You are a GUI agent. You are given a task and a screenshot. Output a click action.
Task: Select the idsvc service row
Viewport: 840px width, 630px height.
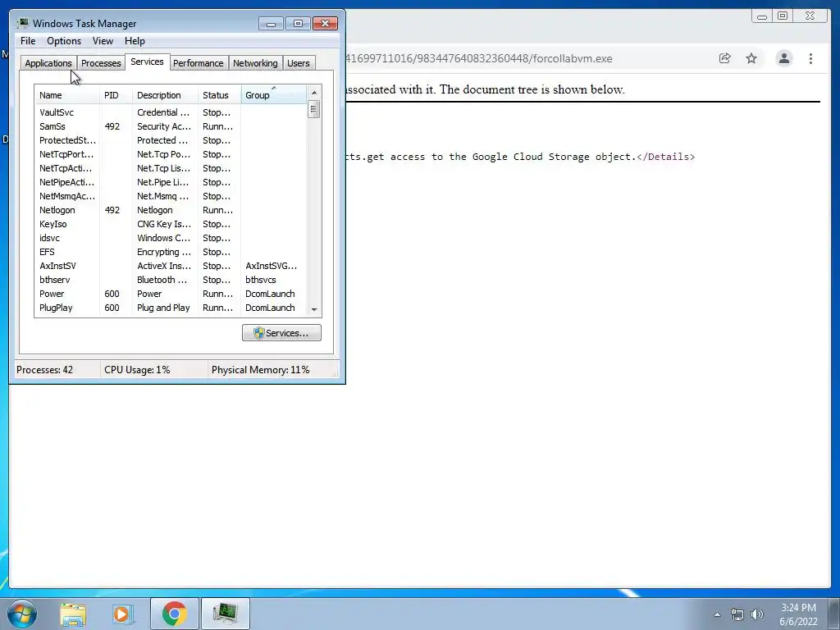click(x=171, y=238)
